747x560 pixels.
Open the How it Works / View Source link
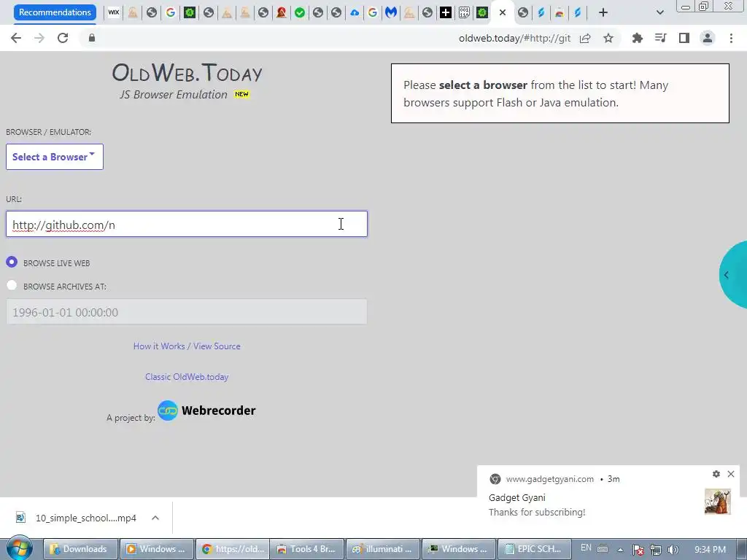click(x=187, y=346)
